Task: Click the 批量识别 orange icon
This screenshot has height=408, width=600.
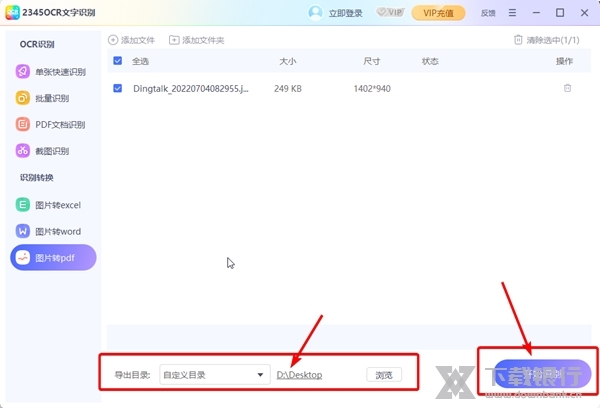Action: pyautogui.click(x=23, y=98)
